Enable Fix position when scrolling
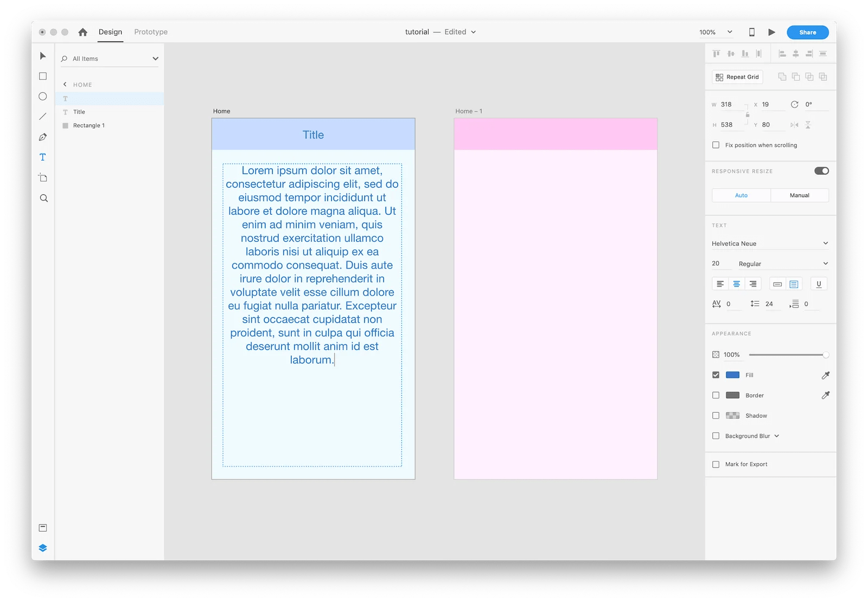The image size is (868, 602). 716,145
